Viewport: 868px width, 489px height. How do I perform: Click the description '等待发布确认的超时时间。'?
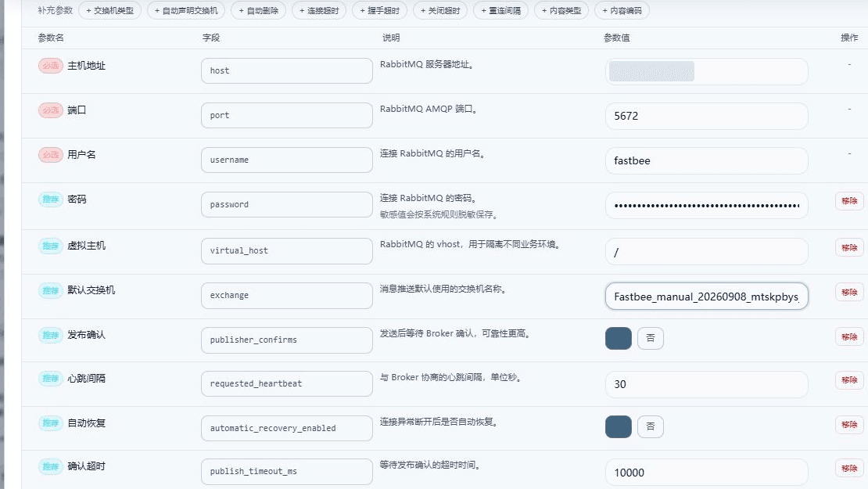(x=430, y=465)
